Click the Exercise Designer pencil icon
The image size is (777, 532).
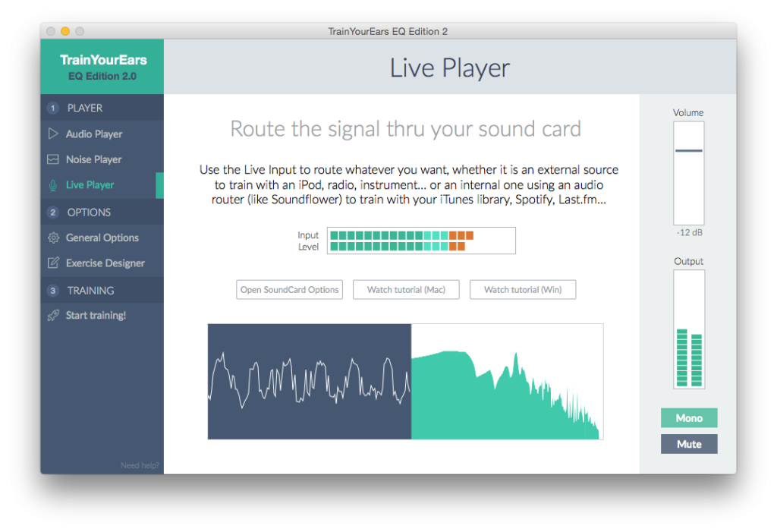pyautogui.click(x=52, y=263)
